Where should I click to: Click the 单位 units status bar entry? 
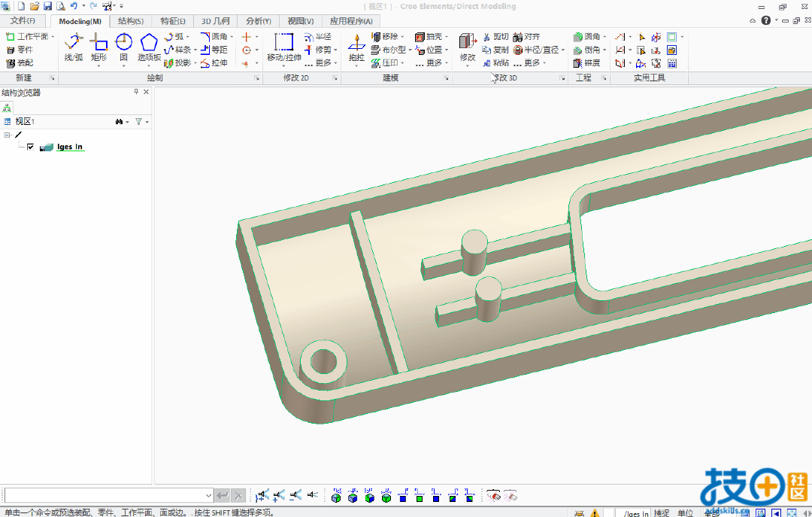point(685,512)
